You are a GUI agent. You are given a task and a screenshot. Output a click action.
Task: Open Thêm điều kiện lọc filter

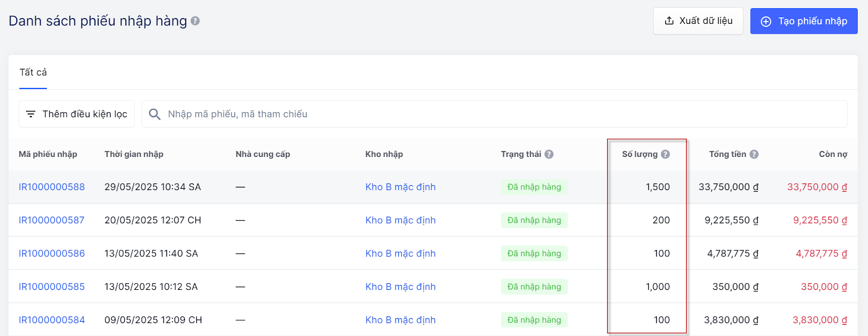tap(76, 114)
